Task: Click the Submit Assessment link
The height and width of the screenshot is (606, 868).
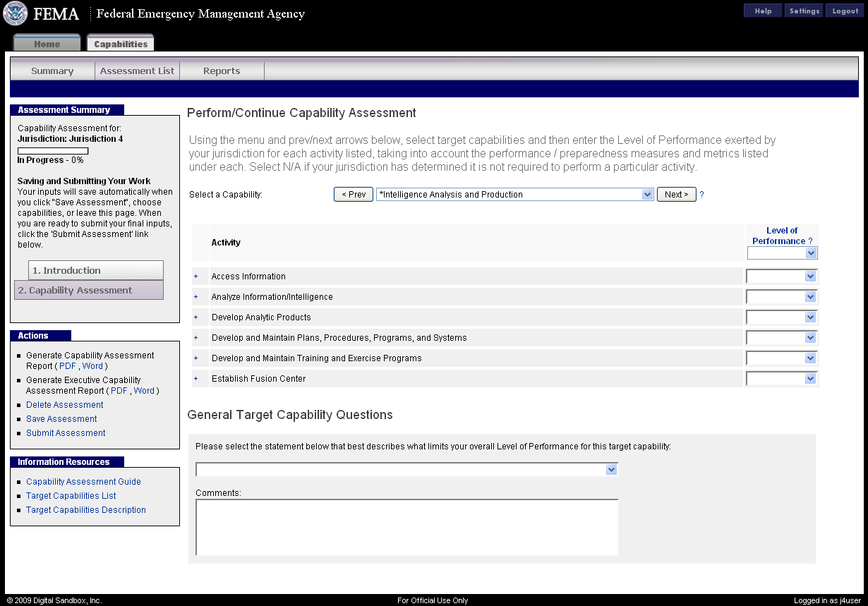Action: (x=66, y=433)
